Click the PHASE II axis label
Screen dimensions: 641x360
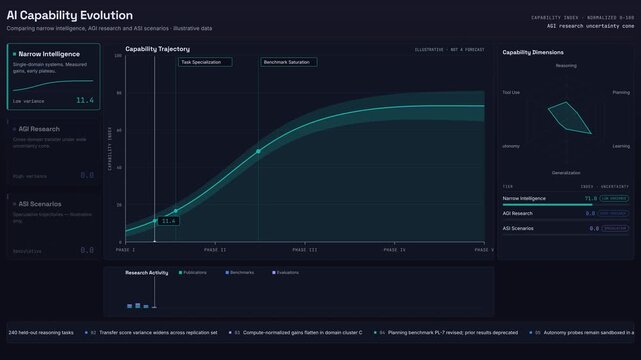(215, 250)
